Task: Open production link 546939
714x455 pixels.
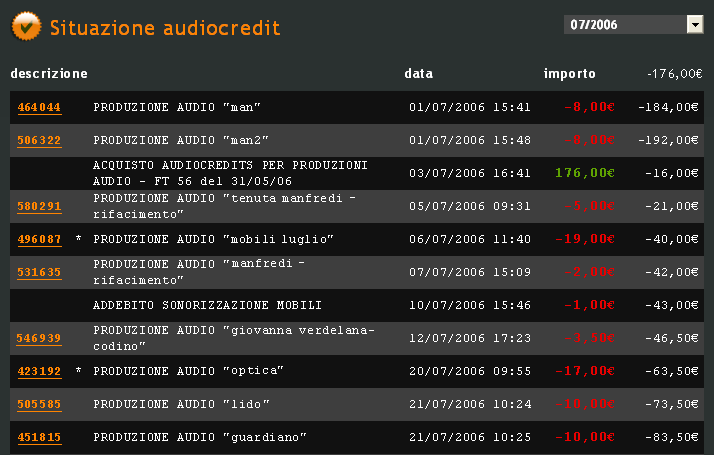Action: [39, 338]
